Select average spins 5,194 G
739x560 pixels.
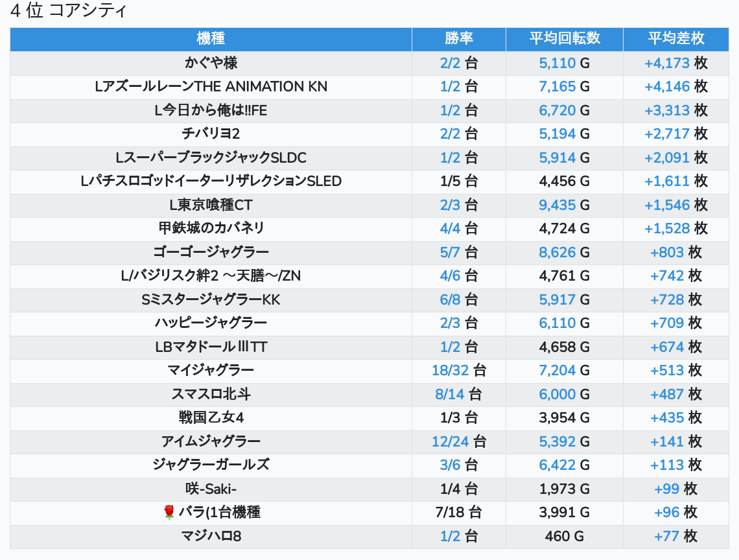coord(564,134)
